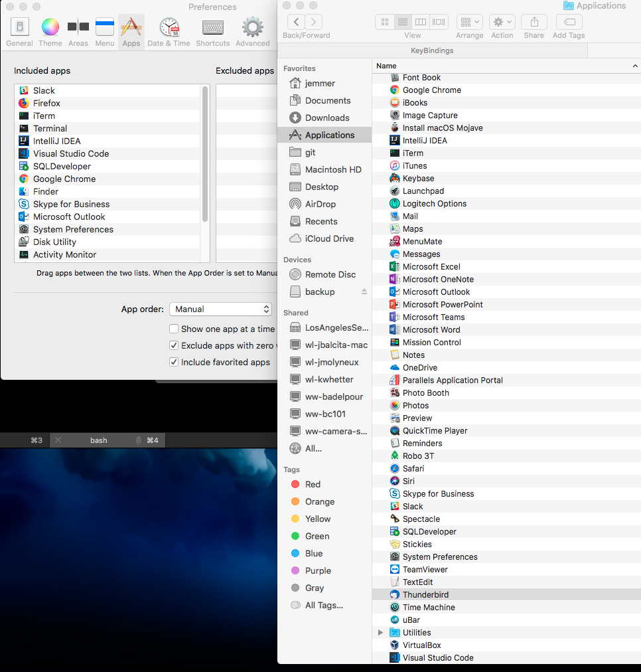Open the Date & Time preferences tab
This screenshot has width=641, height=672.
tap(169, 32)
